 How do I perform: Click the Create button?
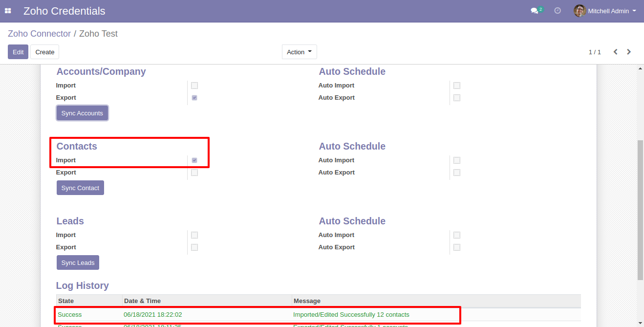pyautogui.click(x=45, y=52)
